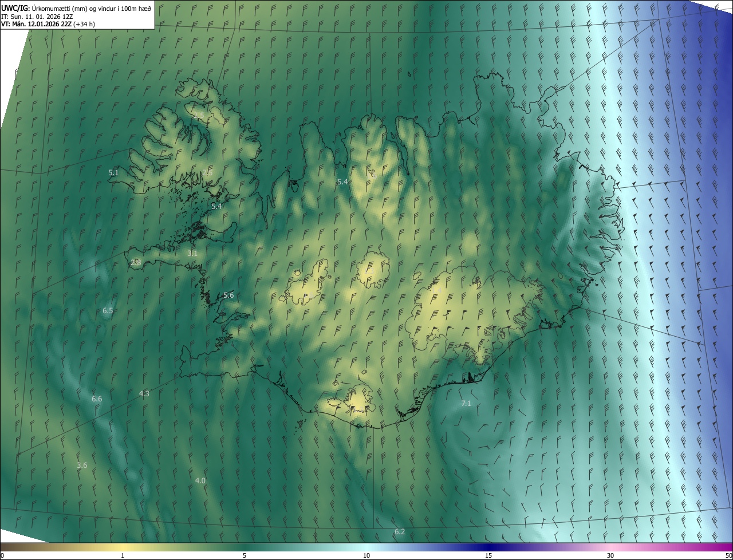Pick the 5.1 value label on the map
The height and width of the screenshot is (560, 733).
click(x=113, y=172)
